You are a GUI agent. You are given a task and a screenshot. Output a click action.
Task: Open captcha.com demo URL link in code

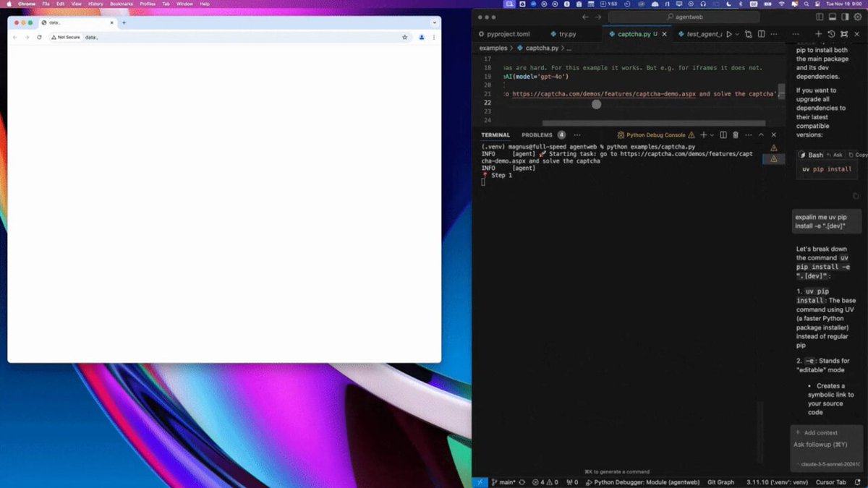(x=605, y=94)
